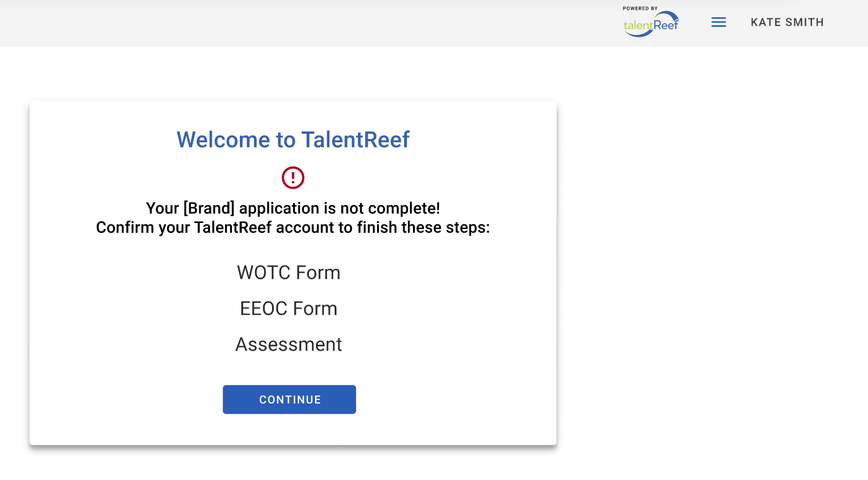Open the hamburger menu icon
Image resolution: width=868 pixels, height=480 pixels.
[x=718, y=22]
